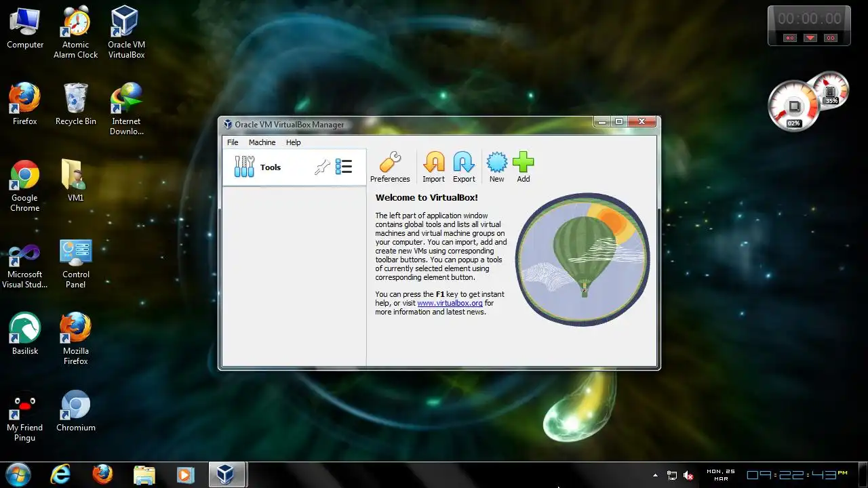Select the Computer desktop icon
Screen dimensions: 868x488
click(x=25, y=28)
